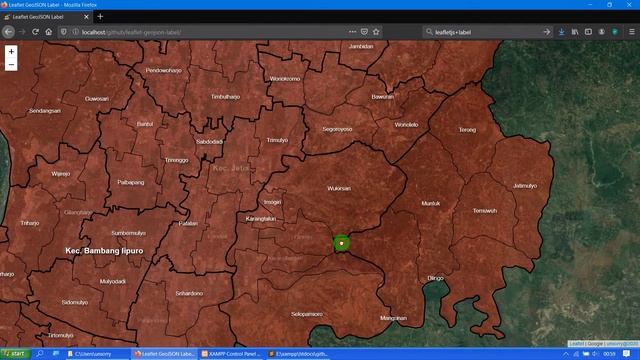Click the Kec. Bambang lipuro label

[104, 251]
